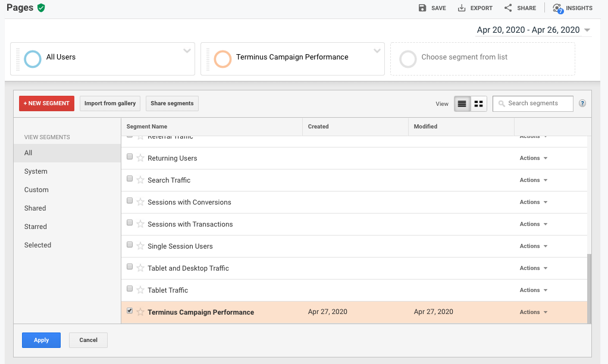The image size is (608, 364).
Task: Sort by Created column header
Action: point(355,127)
